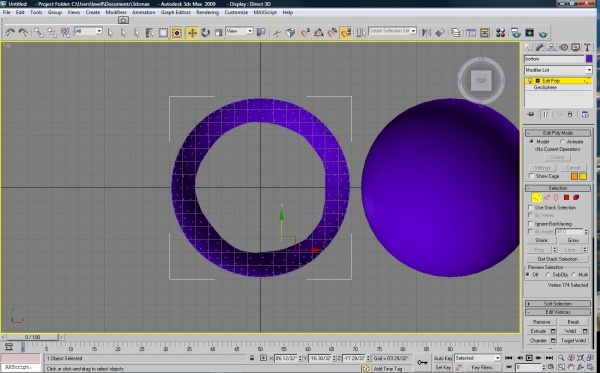The height and width of the screenshot is (373, 600).
Task: Activate Select and Move tool
Action: coord(192,33)
